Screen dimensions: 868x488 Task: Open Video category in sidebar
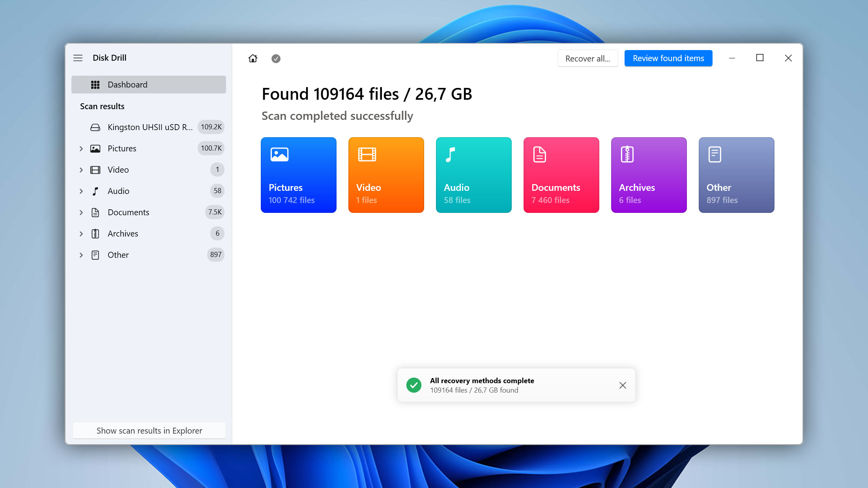point(148,169)
